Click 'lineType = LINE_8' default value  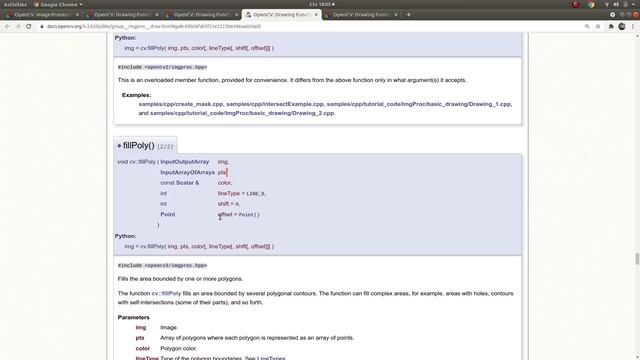pyautogui.click(x=242, y=193)
